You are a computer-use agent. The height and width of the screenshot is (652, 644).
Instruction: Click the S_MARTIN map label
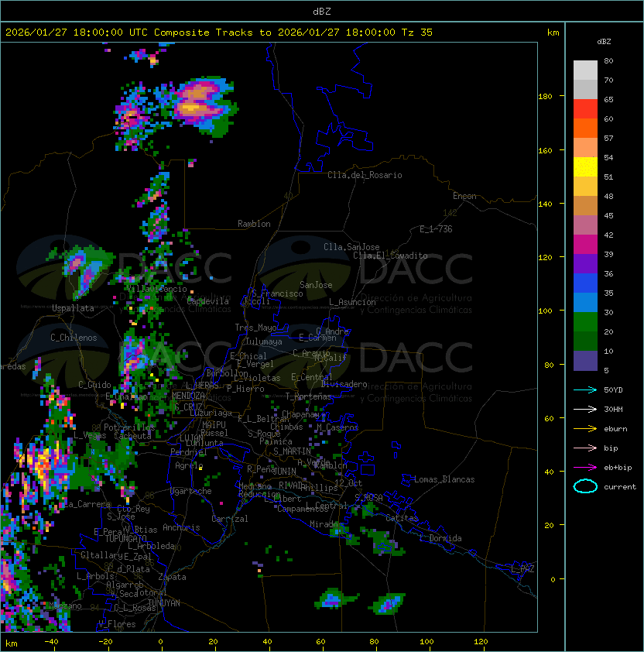pos(292,451)
